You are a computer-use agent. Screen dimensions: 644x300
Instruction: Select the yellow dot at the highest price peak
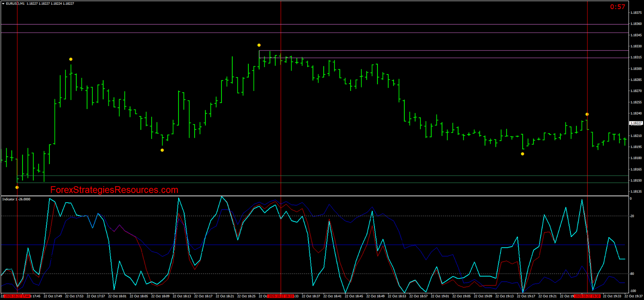tap(259, 45)
